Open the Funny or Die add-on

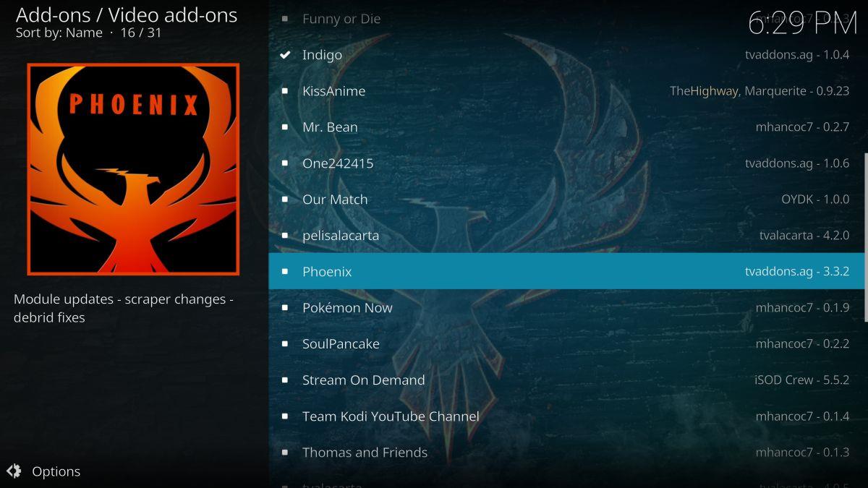click(568, 19)
